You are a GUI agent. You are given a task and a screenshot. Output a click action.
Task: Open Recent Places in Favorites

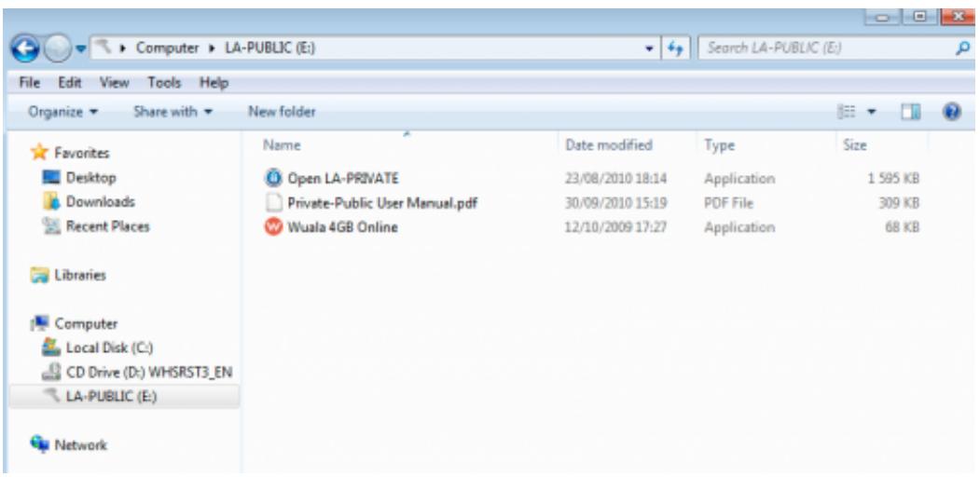pos(107,226)
